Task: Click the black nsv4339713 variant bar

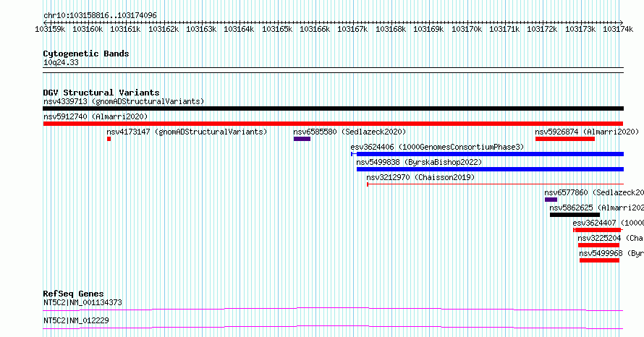Action: pos(333,108)
